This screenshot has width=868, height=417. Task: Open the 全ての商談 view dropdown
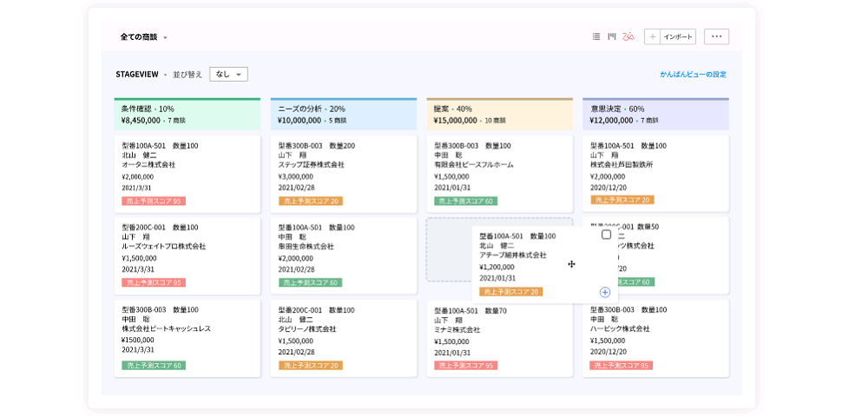tap(144, 37)
